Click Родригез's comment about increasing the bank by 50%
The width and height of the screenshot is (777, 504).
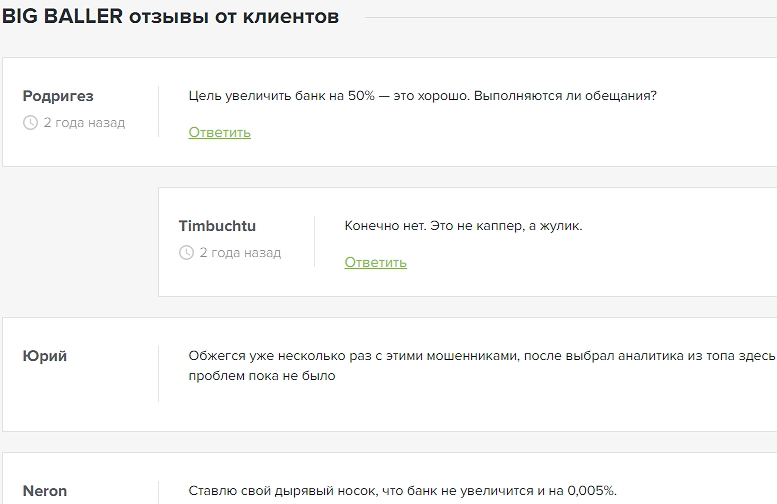(422, 96)
